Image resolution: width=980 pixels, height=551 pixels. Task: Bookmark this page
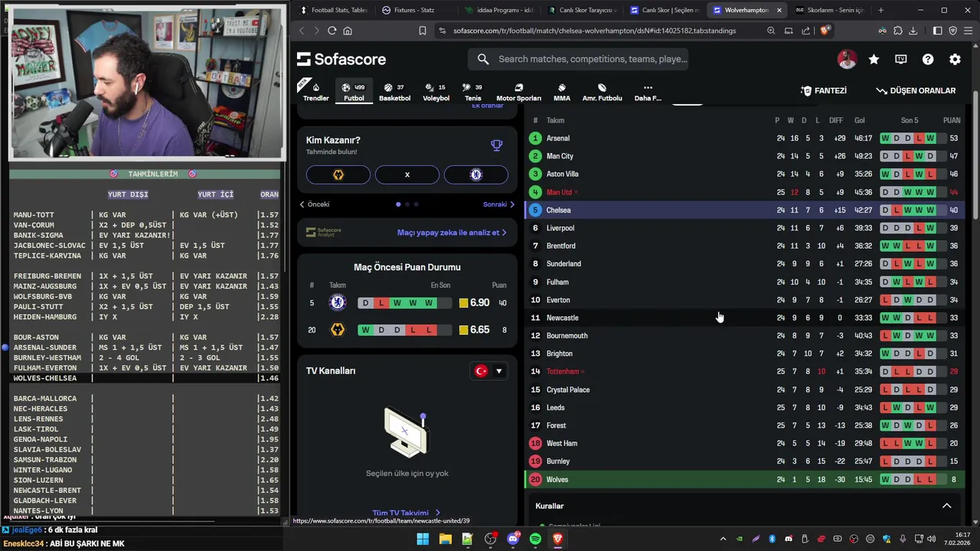click(x=422, y=31)
